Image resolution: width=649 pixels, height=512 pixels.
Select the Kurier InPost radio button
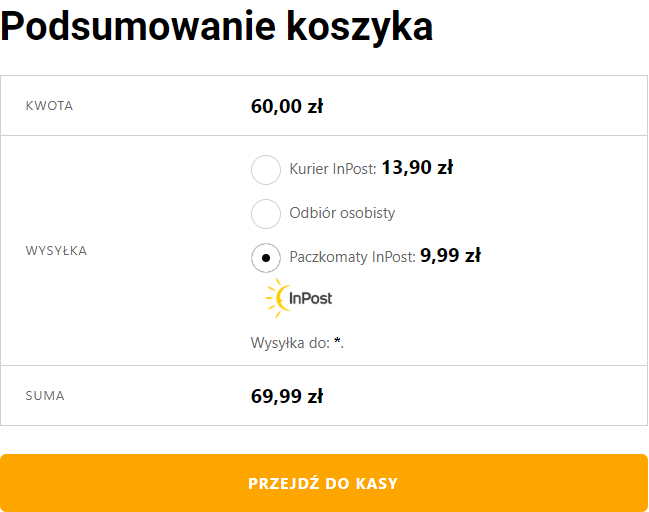[x=265, y=170]
